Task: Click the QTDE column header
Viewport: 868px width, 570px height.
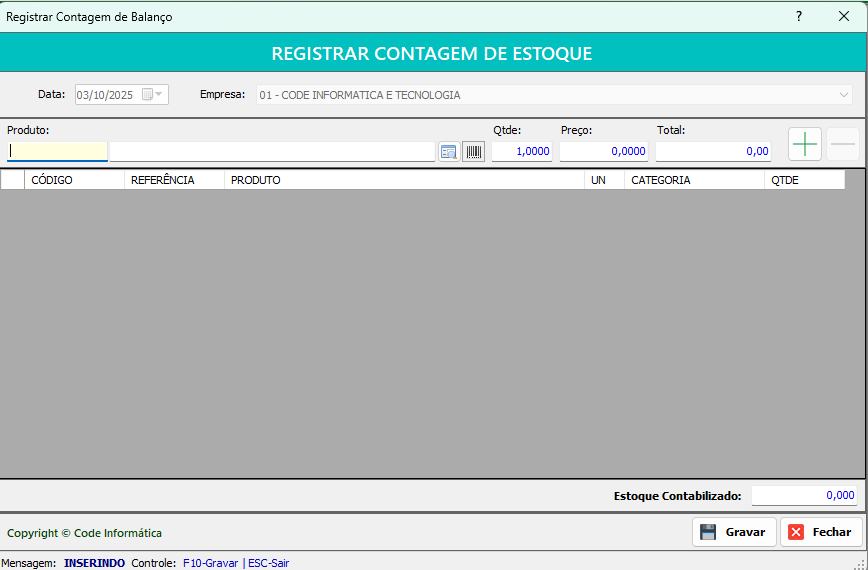Action: pyautogui.click(x=805, y=180)
